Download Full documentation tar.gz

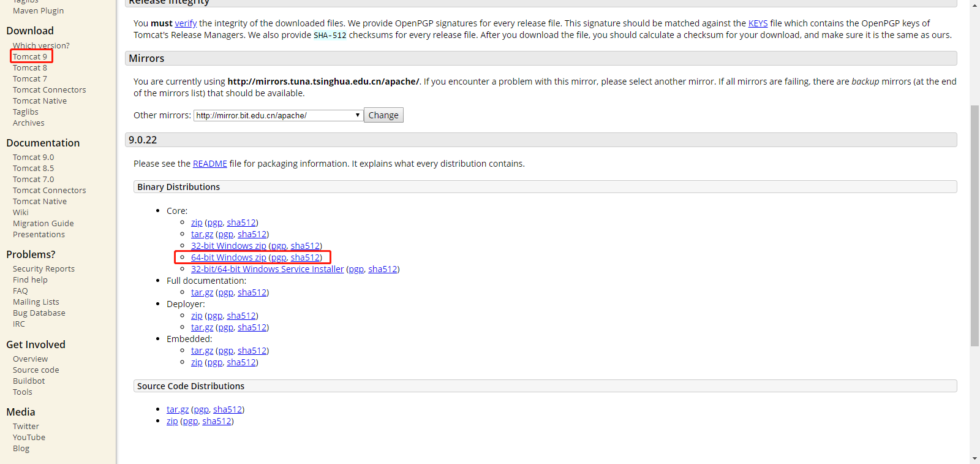pos(202,292)
